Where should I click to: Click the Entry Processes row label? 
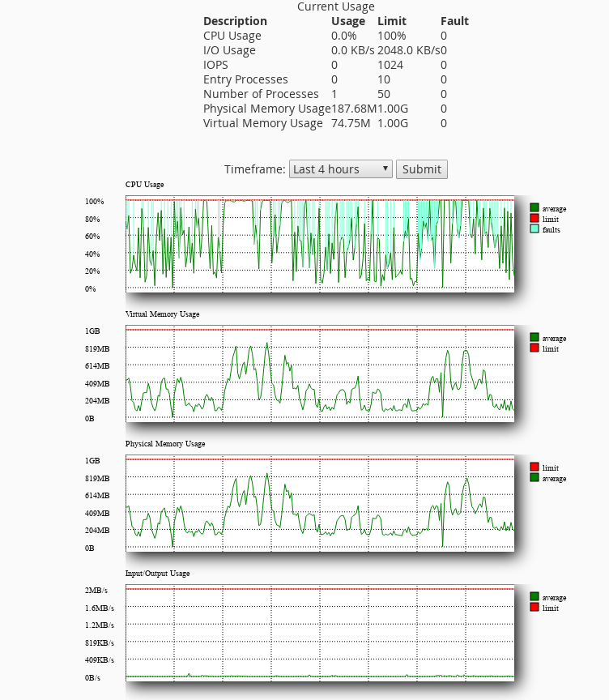coord(245,79)
